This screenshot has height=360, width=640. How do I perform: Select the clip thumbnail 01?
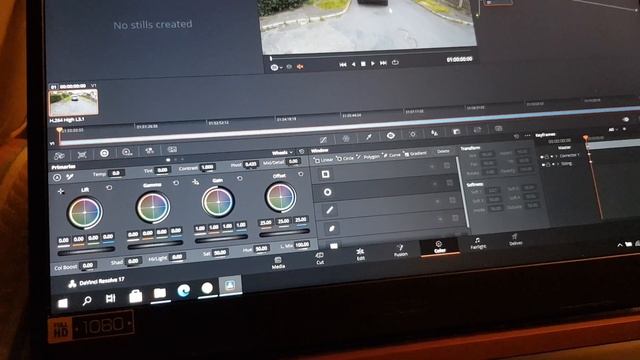pyautogui.click(x=73, y=102)
